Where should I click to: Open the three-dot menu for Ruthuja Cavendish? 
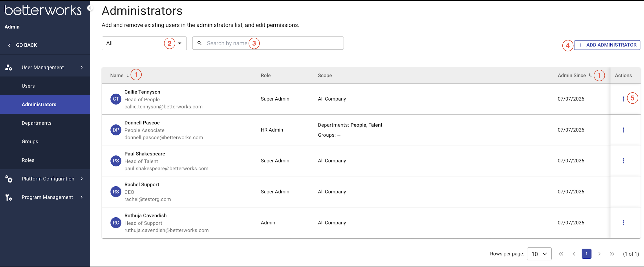[x=623, y=223]
